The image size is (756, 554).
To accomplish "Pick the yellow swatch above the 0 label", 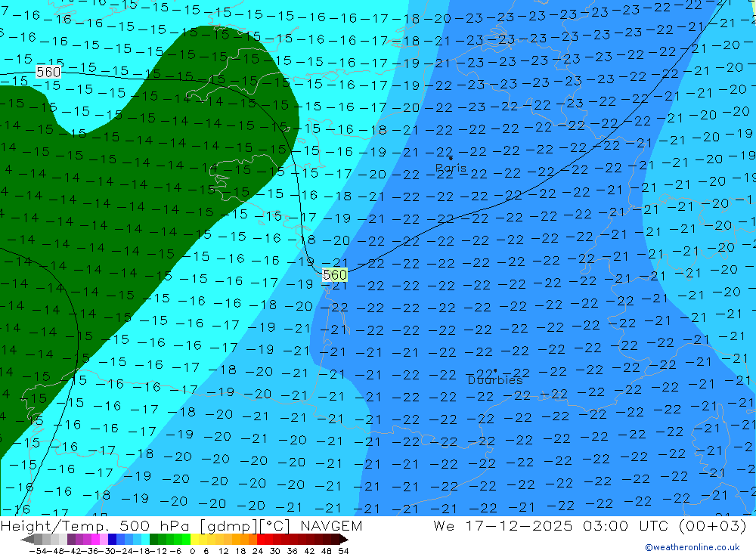I will 194,540.
